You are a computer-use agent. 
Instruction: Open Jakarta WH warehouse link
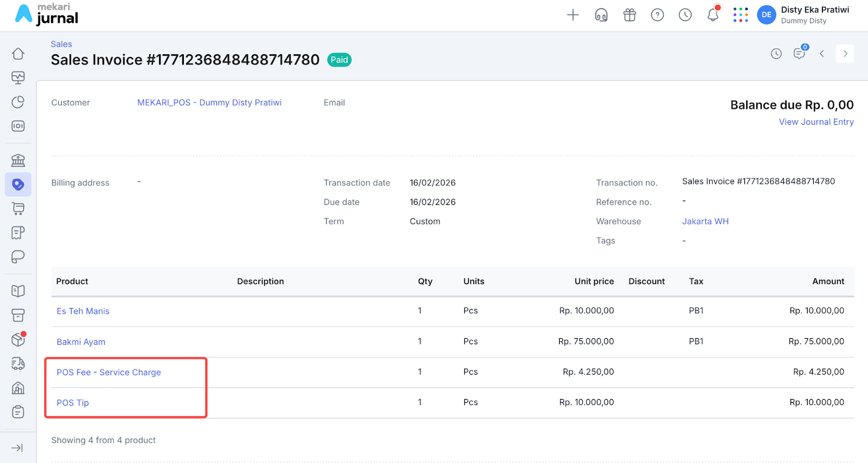705,221
